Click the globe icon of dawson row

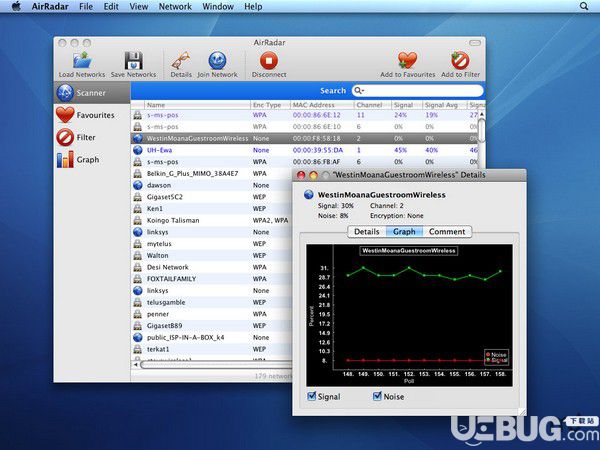138,185
